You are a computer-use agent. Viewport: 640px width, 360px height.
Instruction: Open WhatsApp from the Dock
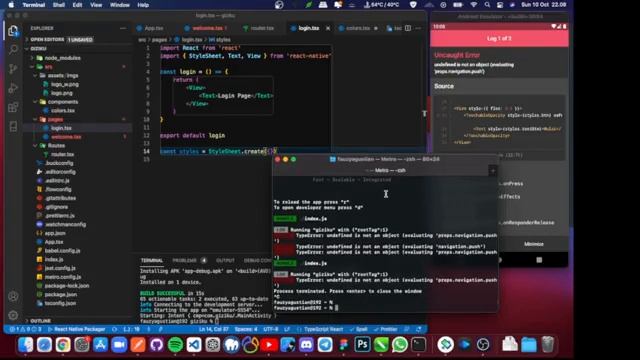(400, 345)
